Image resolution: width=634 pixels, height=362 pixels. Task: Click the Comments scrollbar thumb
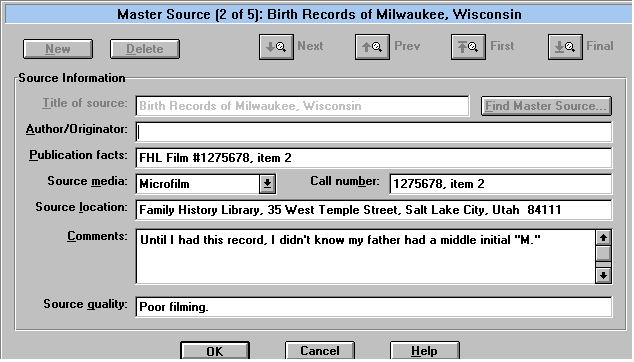[603, 254]
